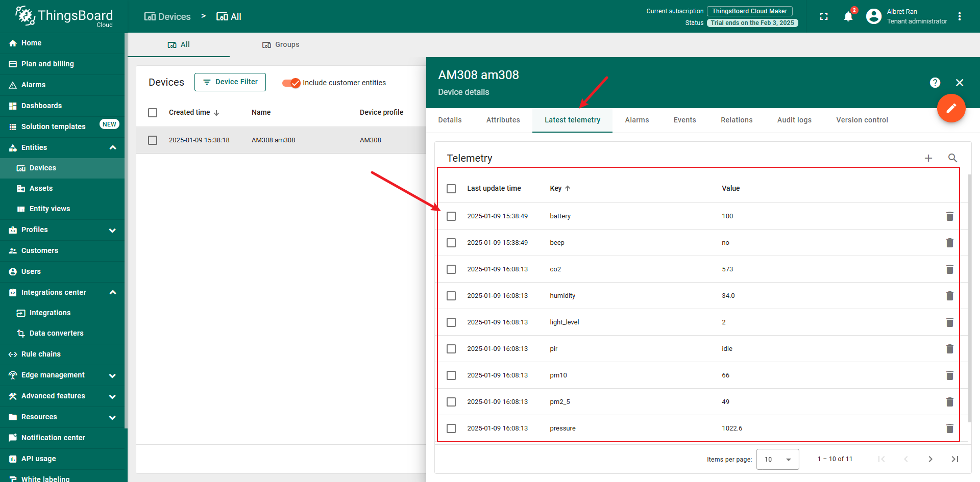Switch to Groups tab
This screenshot has width=980, height=482.
[281, 44]
